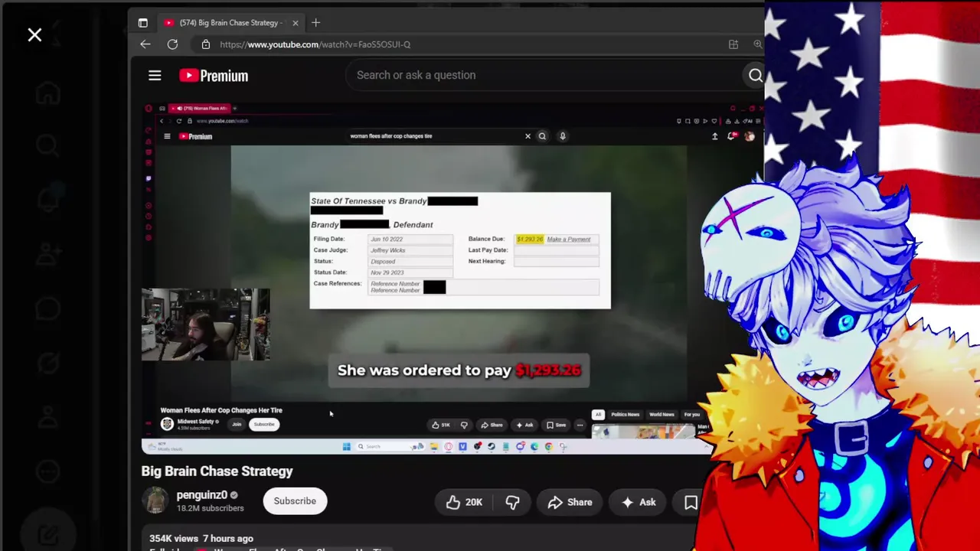
Task: Expand description at 354K views line
Action: click(201, 539)
